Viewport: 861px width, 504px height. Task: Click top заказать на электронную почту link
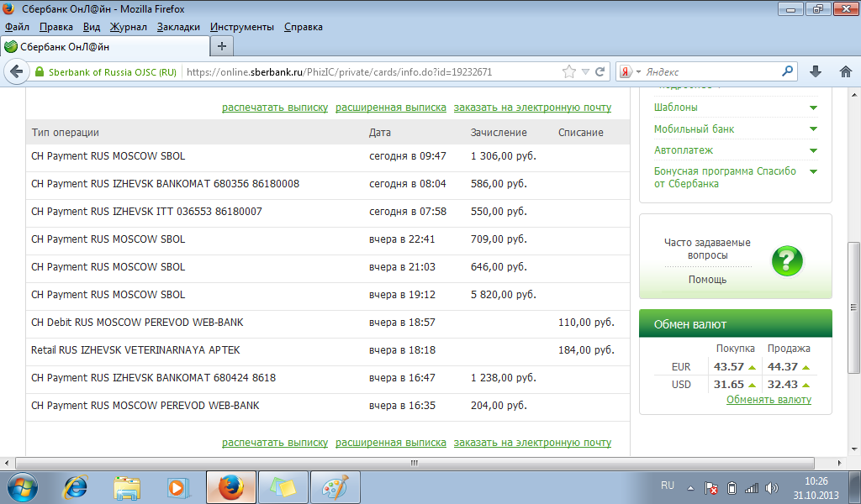click(x=532, y=108)
